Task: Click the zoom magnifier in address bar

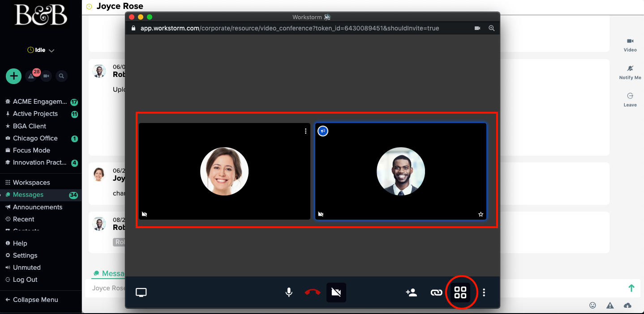Action: tap(492, 28)
